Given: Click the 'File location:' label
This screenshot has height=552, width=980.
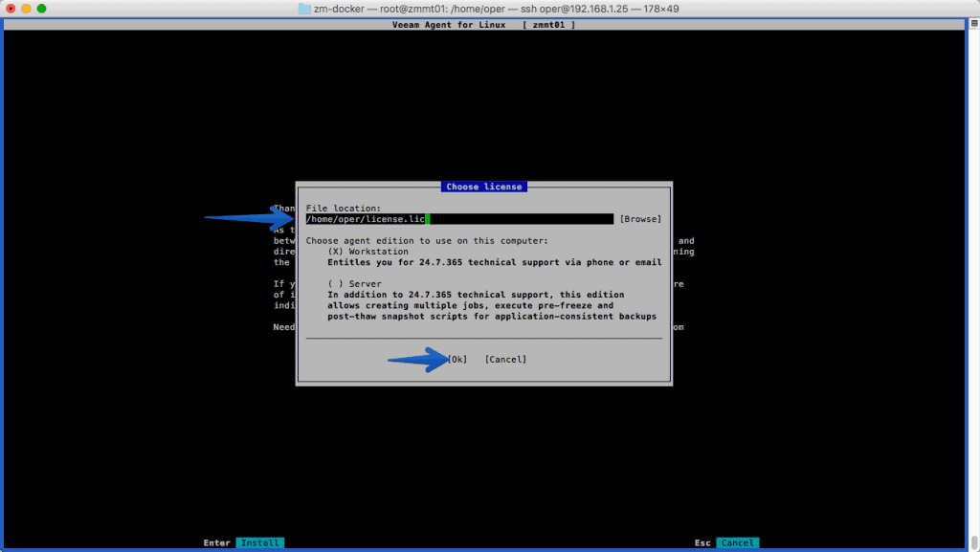Looking at the screenshot, I should coord(344,208).
